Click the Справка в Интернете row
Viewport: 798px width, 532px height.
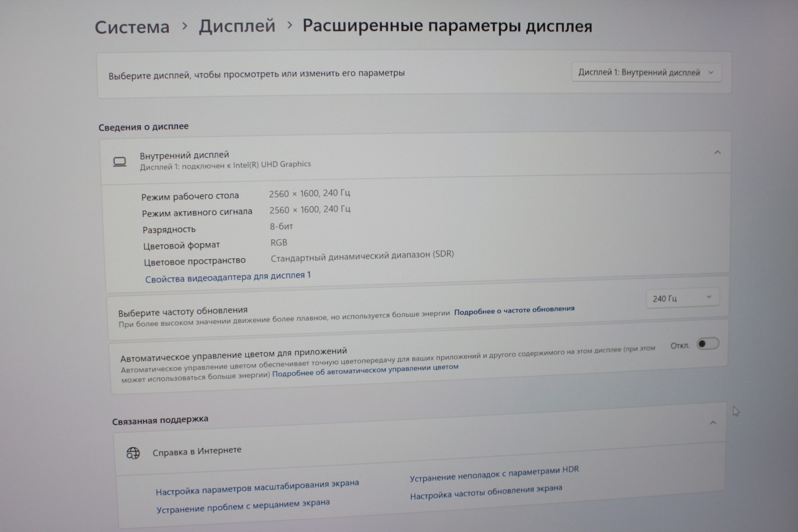(x=197, y=451)
